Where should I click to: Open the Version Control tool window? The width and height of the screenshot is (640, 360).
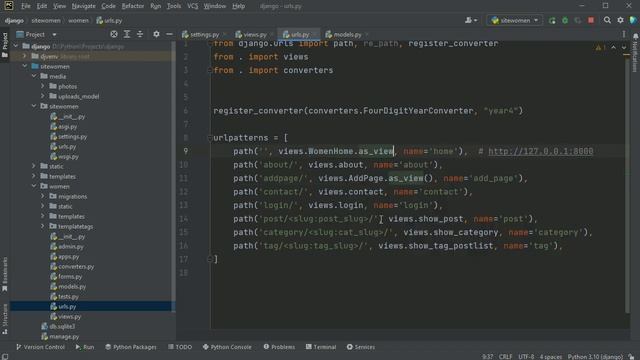pyautogui.click(x=40, y=347)
